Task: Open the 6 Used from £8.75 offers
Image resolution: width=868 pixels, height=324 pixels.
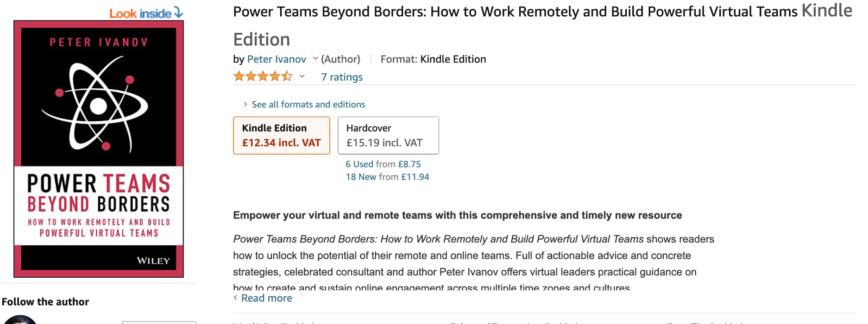Action: pos(383,164)
